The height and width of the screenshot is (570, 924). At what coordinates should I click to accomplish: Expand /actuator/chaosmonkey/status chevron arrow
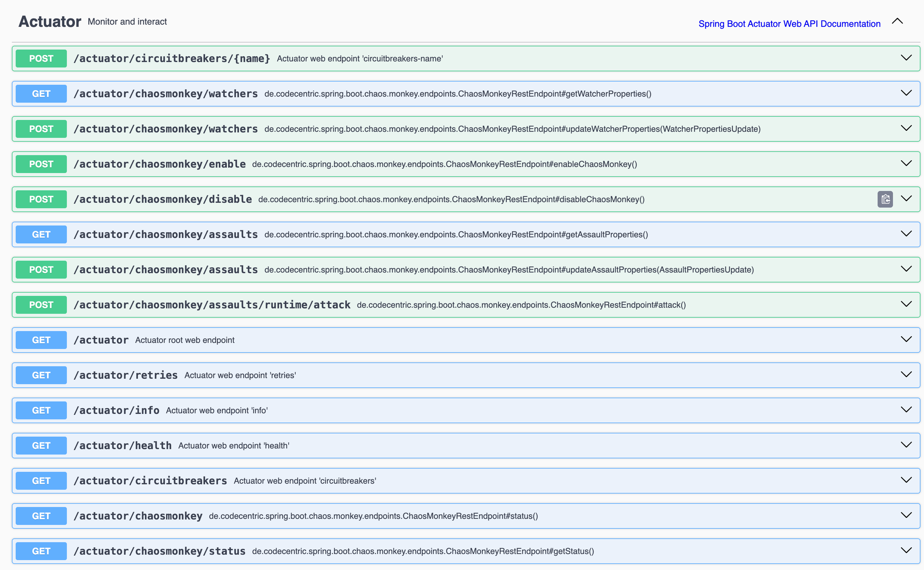coord(906,550)
